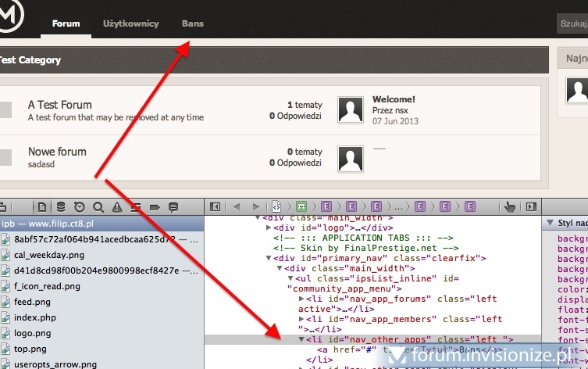This screenshot has height=369, width=588.
Task: Collapse the nav_other_apps li element
Action: (x=302, y=340)
